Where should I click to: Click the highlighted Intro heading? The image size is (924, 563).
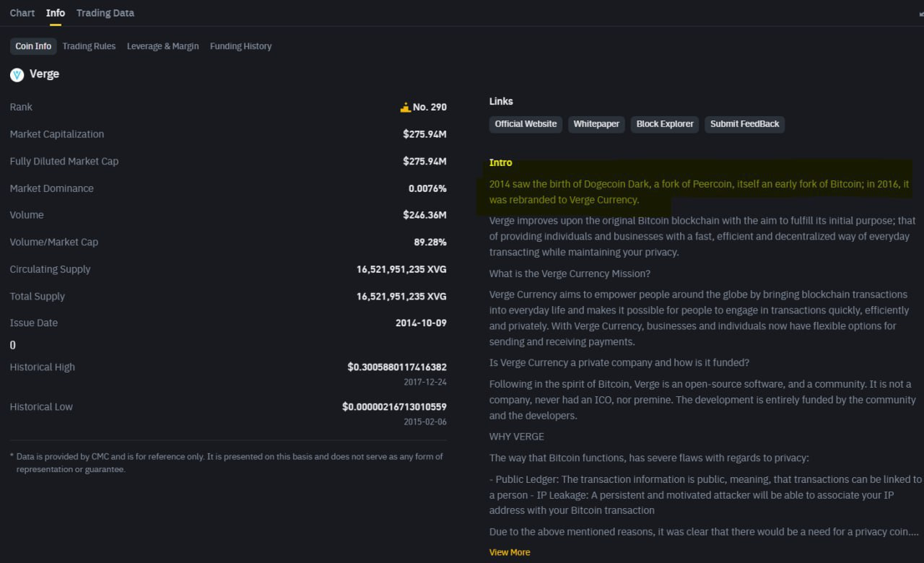(500, 163)
